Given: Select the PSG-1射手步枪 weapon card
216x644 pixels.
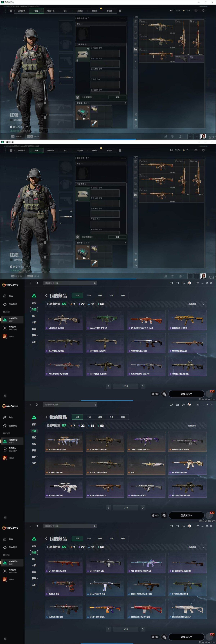Looking at the screenshot, I should [146, 563].
